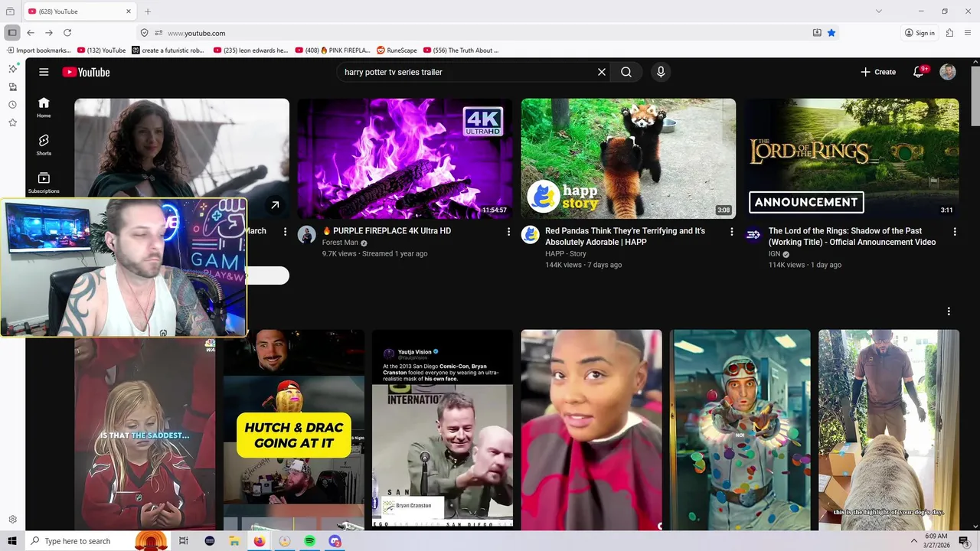The image size is (980, 551).
Task: Open the Bryan Cranston Comic-Con short
Action: [x=443, y=429]
